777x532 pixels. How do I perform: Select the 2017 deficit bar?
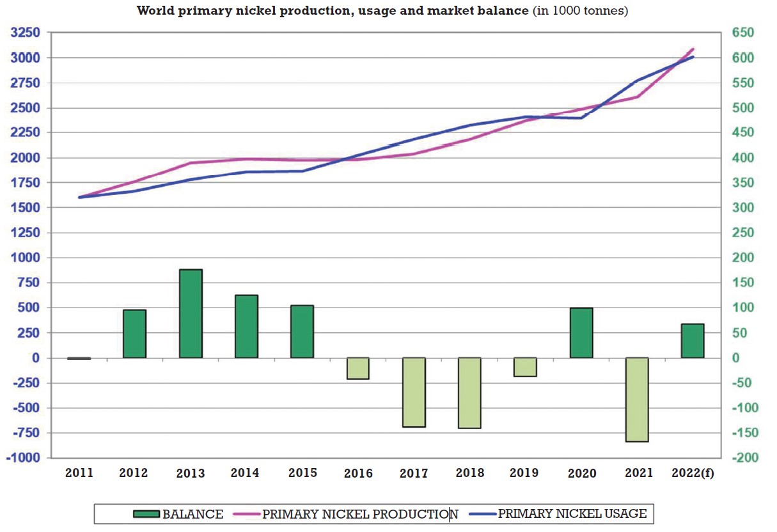point(414,393)
